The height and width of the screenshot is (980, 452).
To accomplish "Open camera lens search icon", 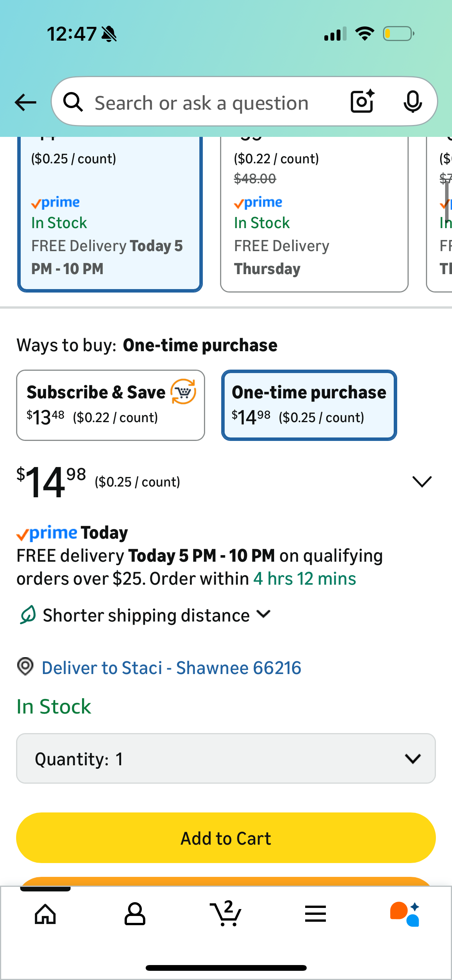I will click(362, 102).
